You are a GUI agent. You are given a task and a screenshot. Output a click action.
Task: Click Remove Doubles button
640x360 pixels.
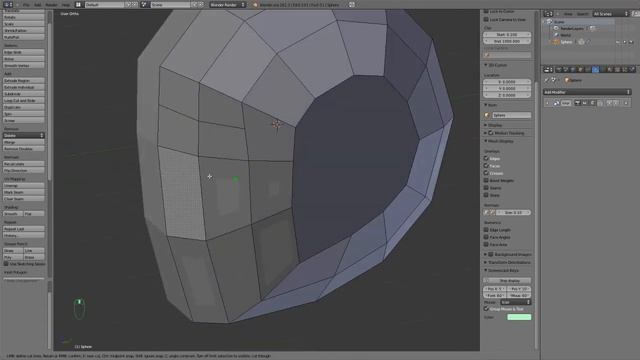coord(24,149)
